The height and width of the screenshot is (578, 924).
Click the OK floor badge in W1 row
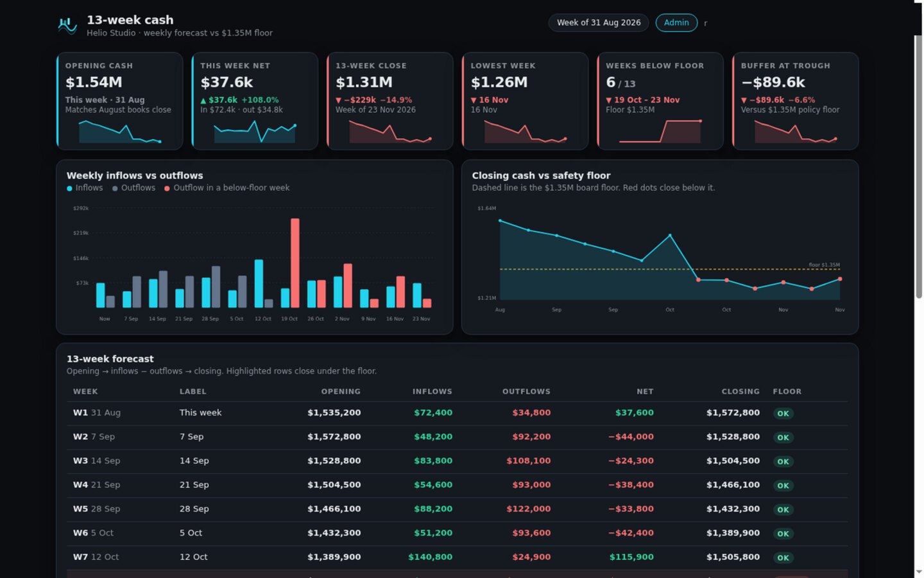[783, 414]
